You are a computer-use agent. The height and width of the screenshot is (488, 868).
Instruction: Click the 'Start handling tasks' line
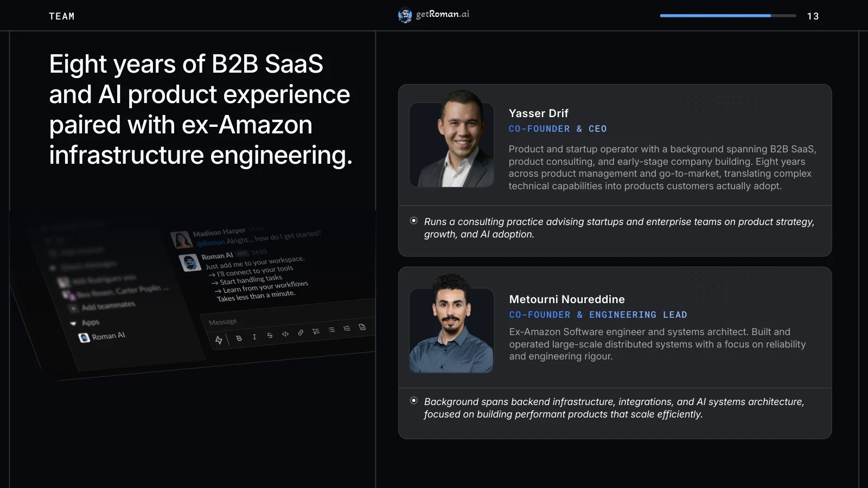(x=247, y=280)
